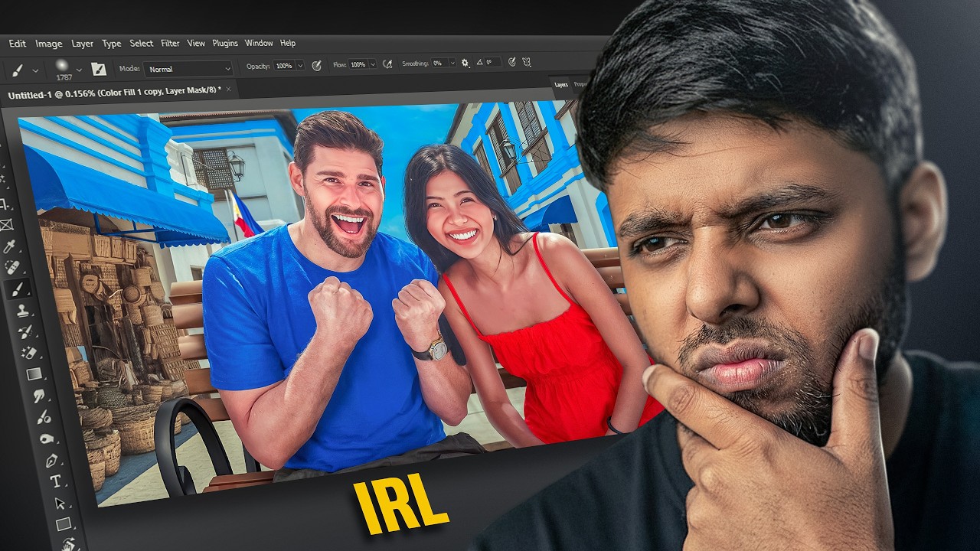Click the Opacity 100% value field

tap(284, 66)
